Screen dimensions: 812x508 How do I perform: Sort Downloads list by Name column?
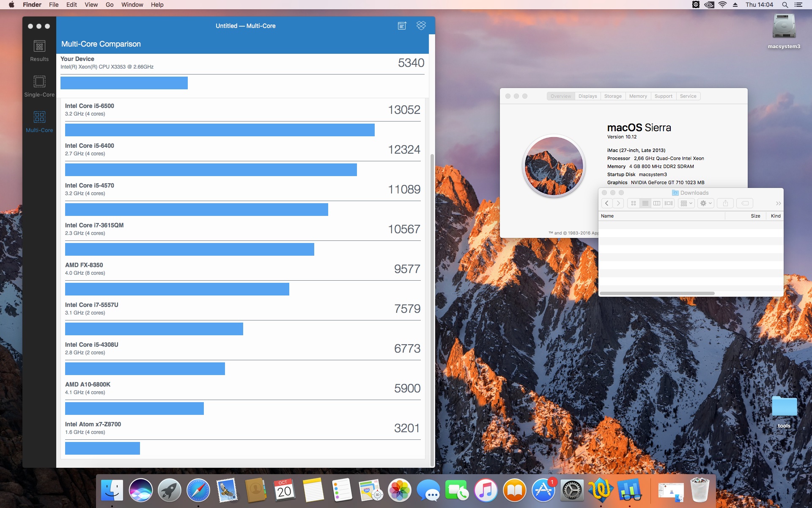607,216
